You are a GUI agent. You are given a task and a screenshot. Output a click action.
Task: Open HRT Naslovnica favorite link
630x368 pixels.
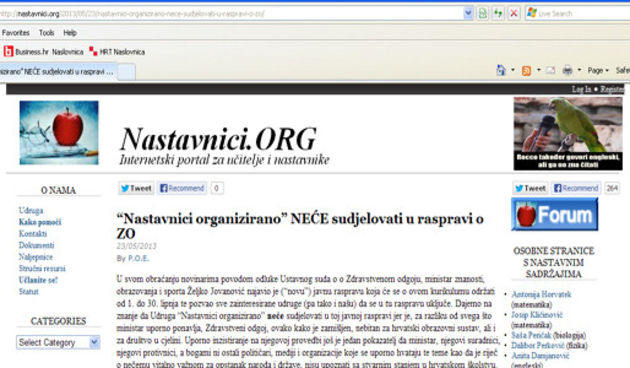(117, 51)
